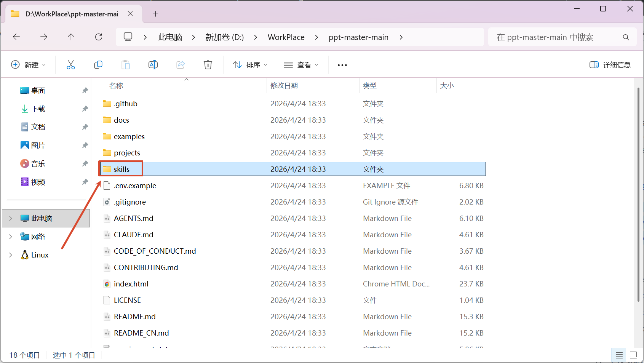Click the 新建 new item button
644x363 pixels.
click(x=28, y=65)
